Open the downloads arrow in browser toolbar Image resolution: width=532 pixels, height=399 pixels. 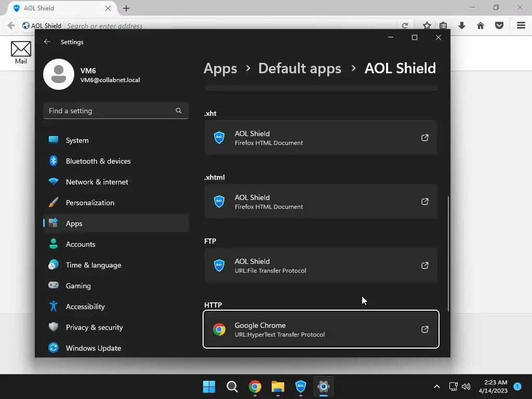coord(462,25)
